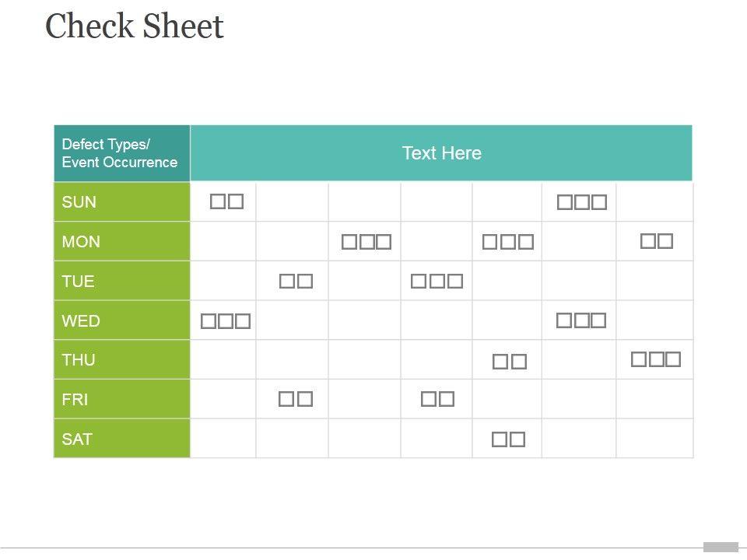Tick the first checkbox in the MON row

349,242
